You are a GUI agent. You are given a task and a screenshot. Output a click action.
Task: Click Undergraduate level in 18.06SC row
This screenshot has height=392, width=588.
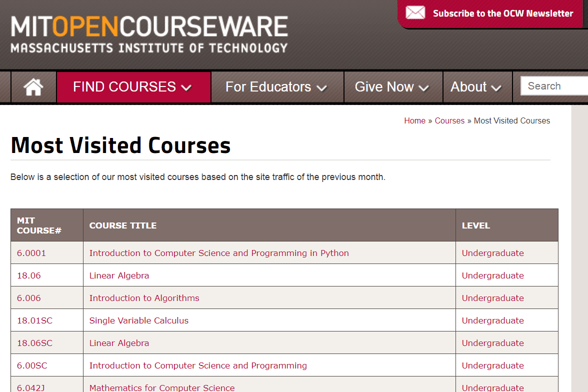[x=493, y=343]
